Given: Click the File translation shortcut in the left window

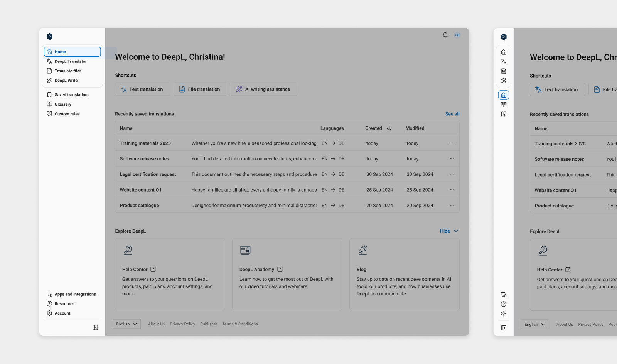Looking at the screenshot, I should 201,89.
